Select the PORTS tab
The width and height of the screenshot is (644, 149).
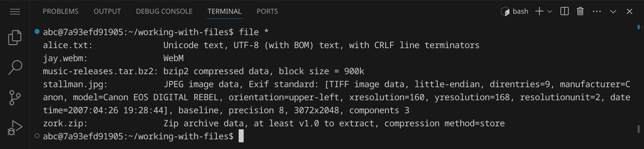pos(267,11)
